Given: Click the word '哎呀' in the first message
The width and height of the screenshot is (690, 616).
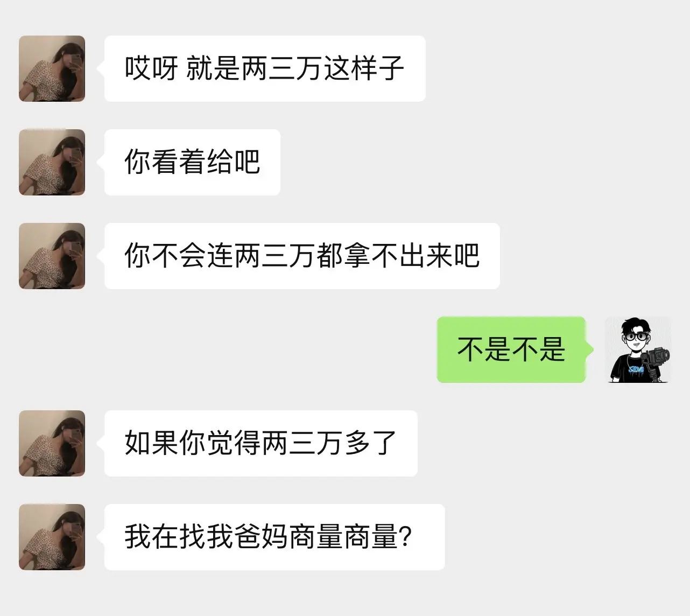Looking at the screenshot, I should coord(151,68).
